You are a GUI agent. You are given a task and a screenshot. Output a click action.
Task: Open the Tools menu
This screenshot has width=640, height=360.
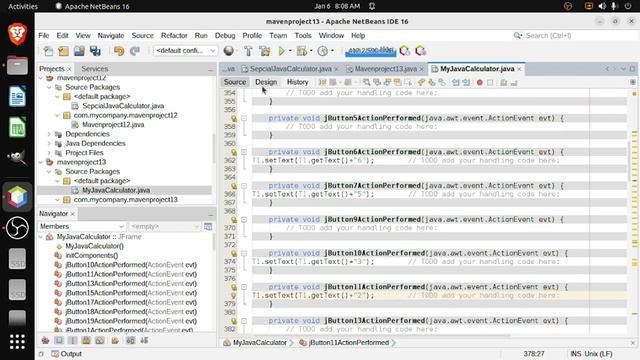tap(303, 36)
